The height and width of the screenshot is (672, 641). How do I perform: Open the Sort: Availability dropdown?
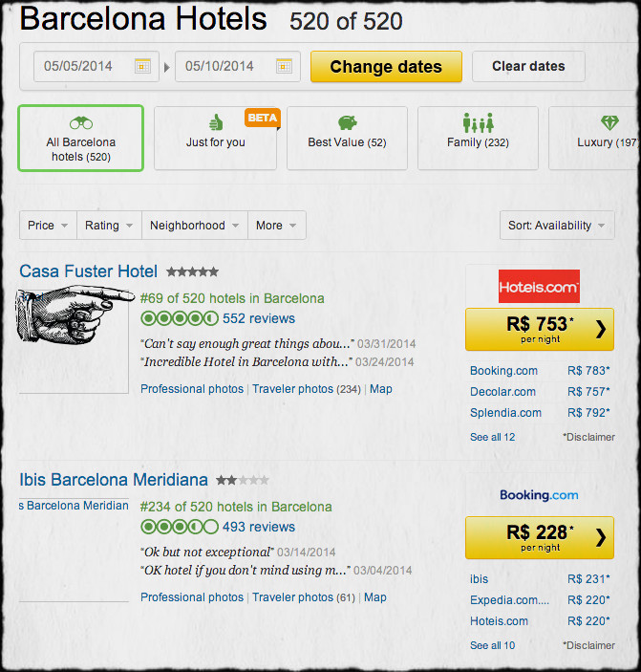click(x=557, y=226)
